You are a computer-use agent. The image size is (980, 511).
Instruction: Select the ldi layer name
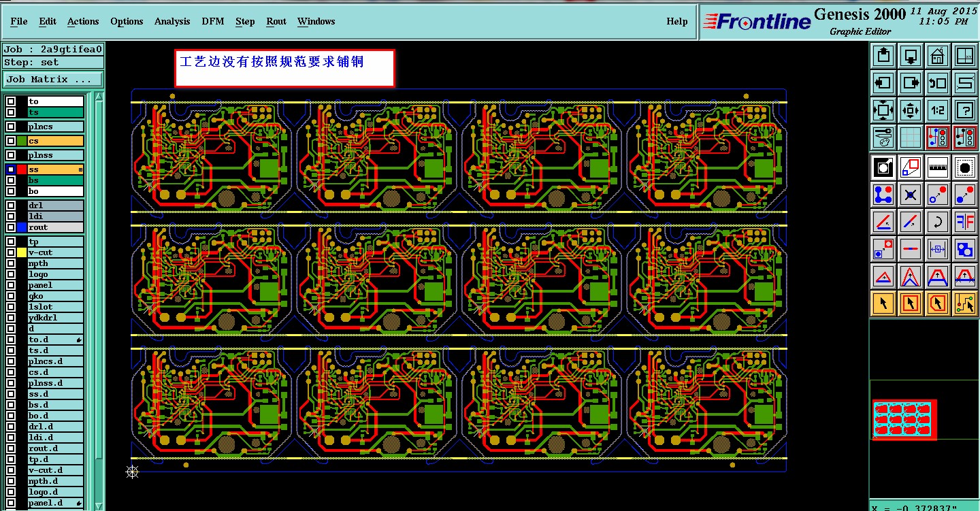[x=56, y=216]
